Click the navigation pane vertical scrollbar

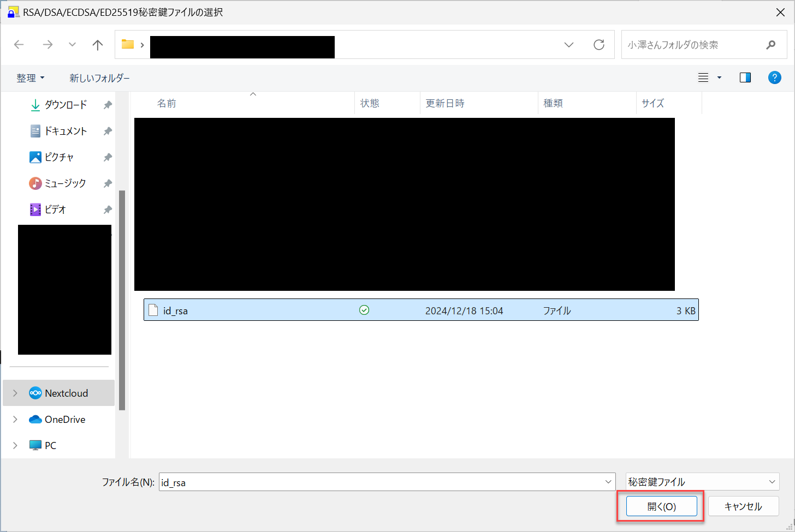pos(122,300)
